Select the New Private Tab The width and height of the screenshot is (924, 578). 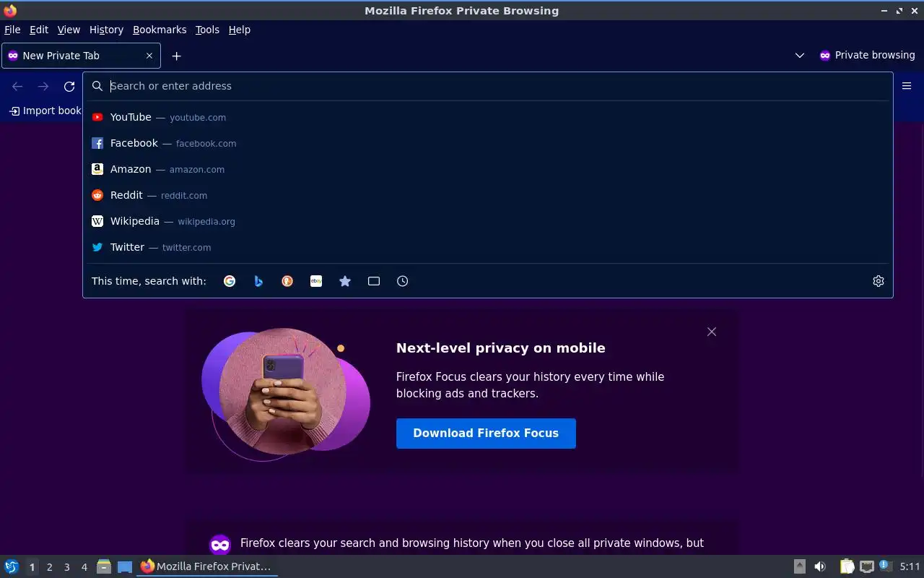(x=81, y=56)
